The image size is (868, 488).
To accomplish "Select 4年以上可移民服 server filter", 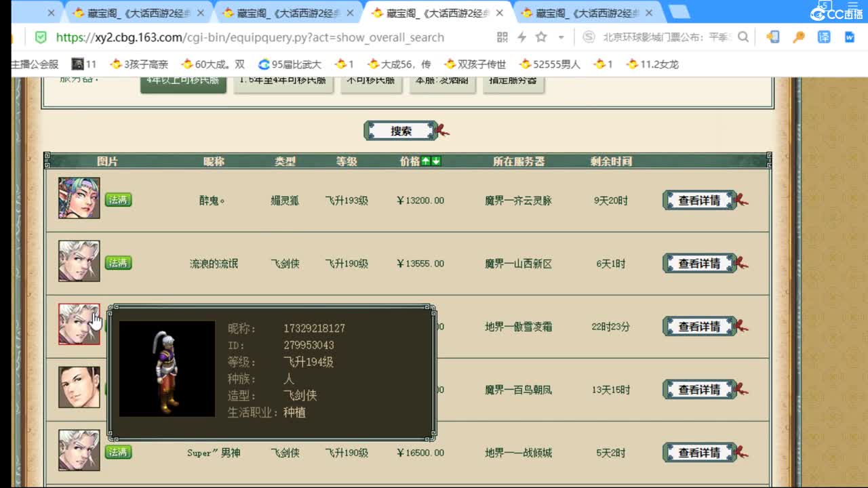I will pos(183,83).
